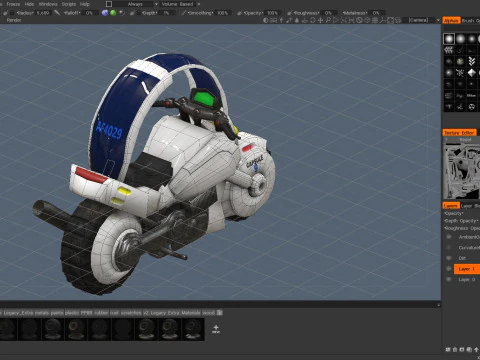The height and width of the screenshot is (360, 480).
Task: Add new smart material with plus icon
Action: pyautogui.click(x=216, y=329)
